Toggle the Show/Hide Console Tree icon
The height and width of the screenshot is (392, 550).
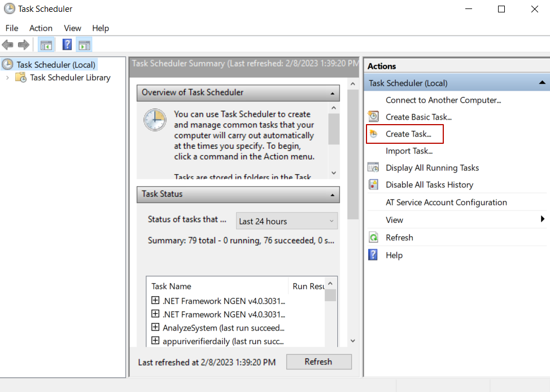pos(46,45)
